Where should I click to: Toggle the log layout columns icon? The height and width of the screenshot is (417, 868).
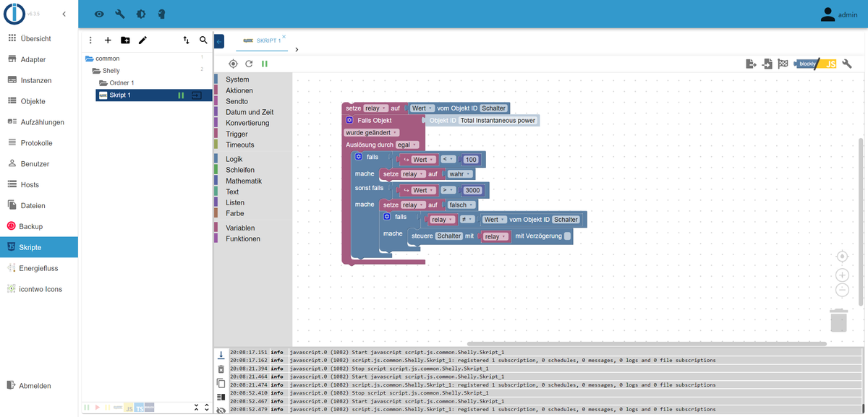click(221, 397)
